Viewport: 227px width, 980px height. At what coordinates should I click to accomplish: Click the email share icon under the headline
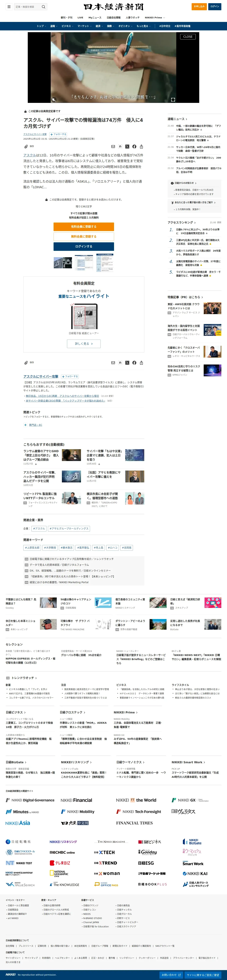[x=113, y=147]
